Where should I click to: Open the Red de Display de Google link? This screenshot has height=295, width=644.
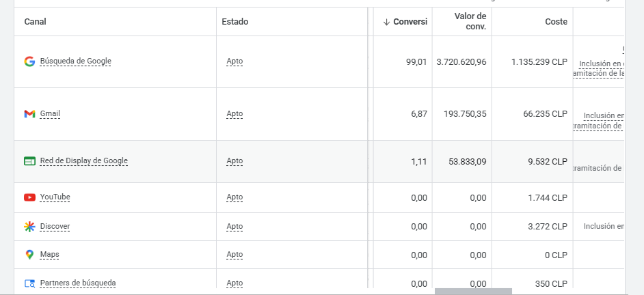pos(83,161)
